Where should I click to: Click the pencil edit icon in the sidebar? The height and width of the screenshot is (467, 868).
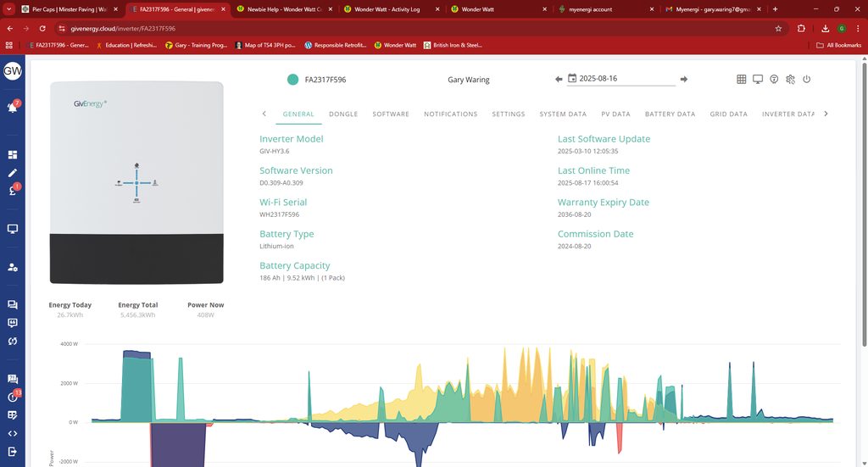click(x=13, y=173)
